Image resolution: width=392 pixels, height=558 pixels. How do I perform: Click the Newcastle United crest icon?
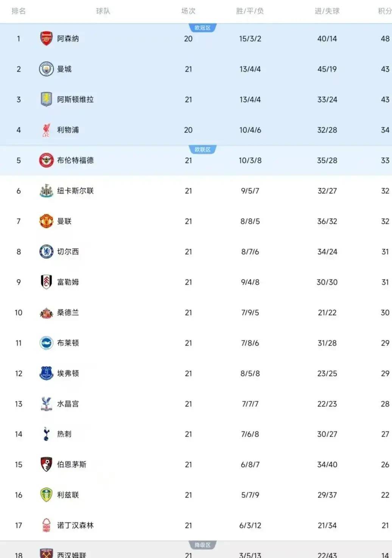(x=46, y=191)
